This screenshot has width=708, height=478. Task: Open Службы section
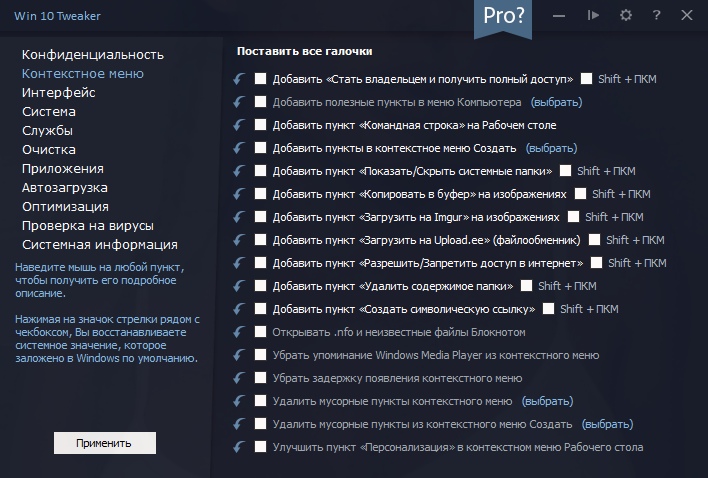(x=47, y=130)
